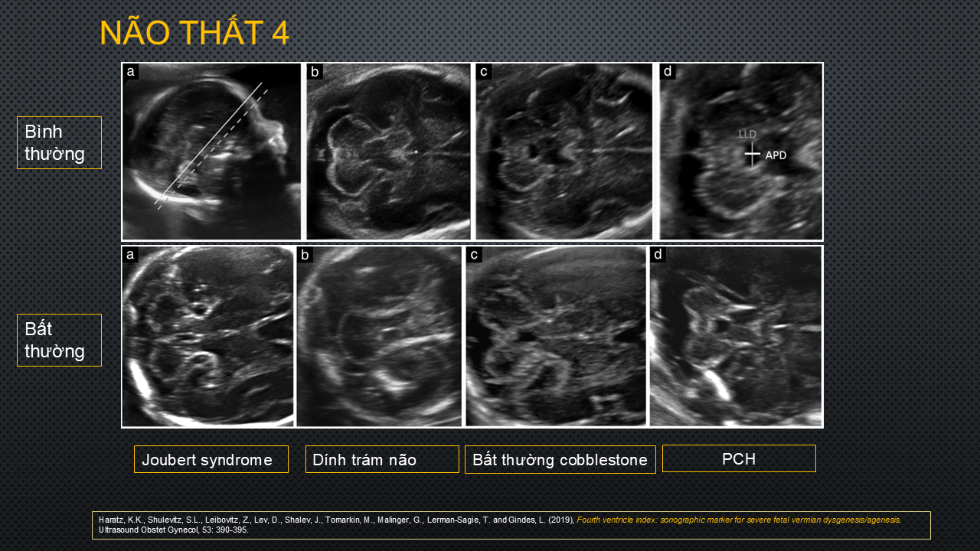
Task: Select the "Bất thường" label box
Action: point(59,341)
